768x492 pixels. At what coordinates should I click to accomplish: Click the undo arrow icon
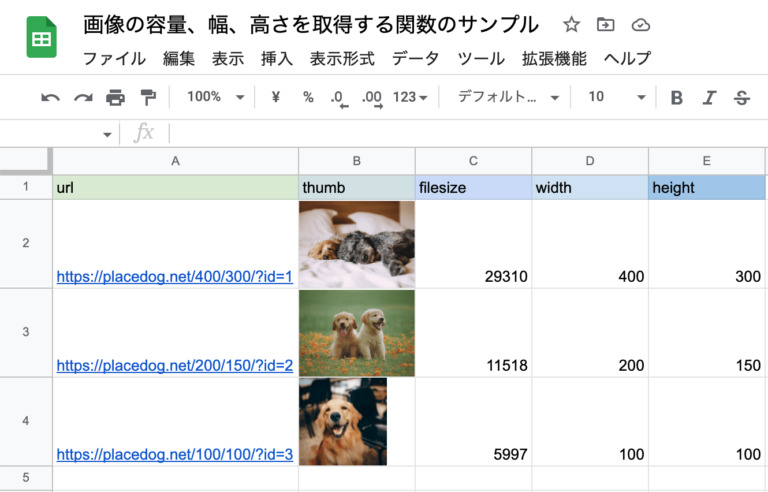[50, 98]
